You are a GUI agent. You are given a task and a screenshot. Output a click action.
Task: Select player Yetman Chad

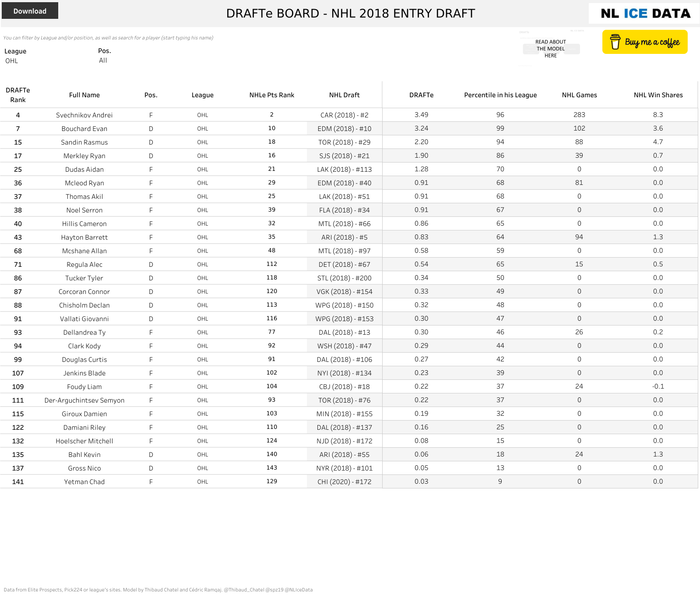pyautogui.click(x=84, y=482)
